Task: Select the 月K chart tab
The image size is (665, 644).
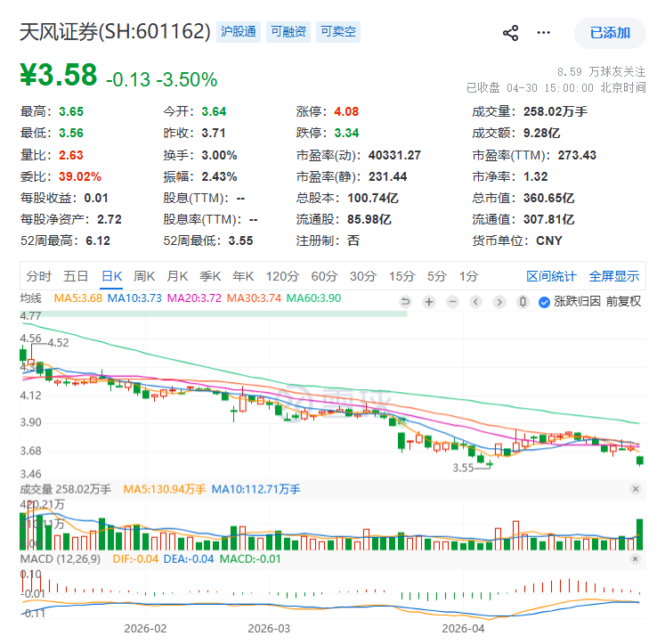Action: pos(177,277)
